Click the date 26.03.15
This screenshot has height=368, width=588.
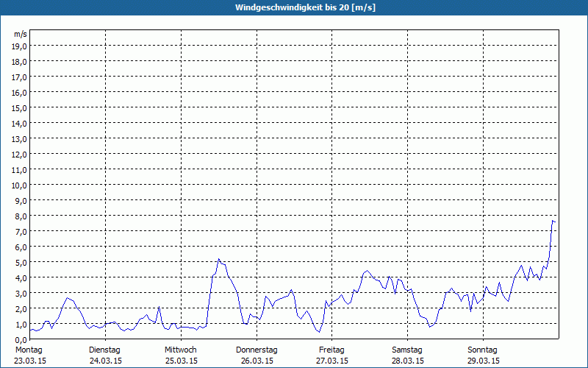pyautogui.click(x=257, y=361)
